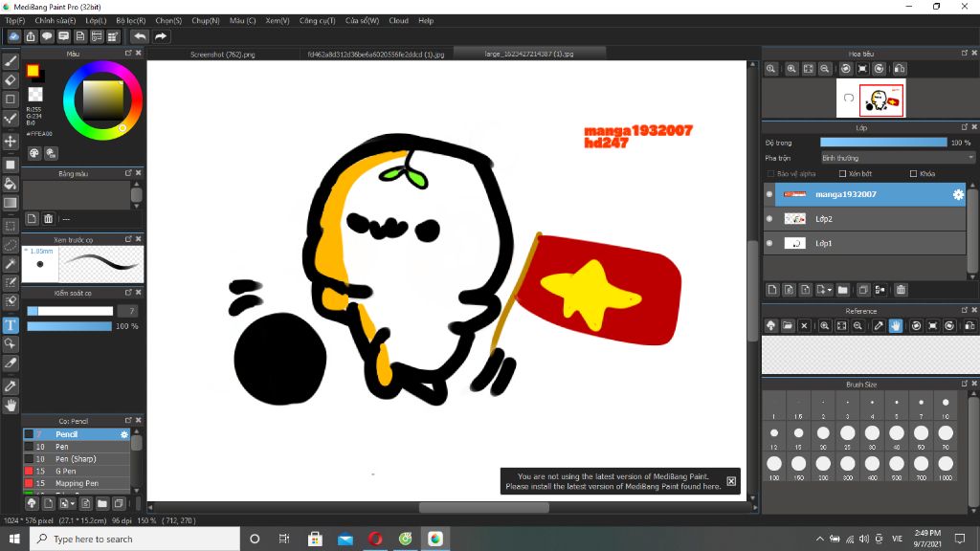Switch to Screenshot (762).png tab

[222, 55]
